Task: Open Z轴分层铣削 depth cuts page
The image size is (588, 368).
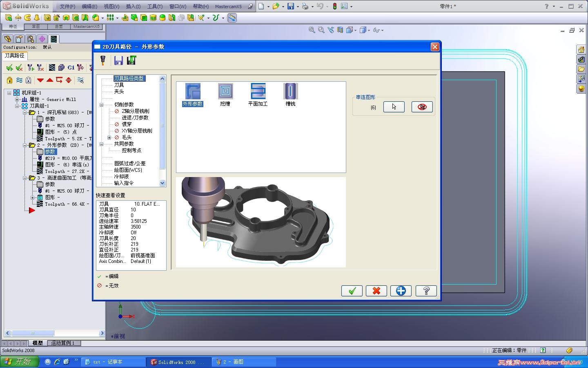Action: [x=136, y=111]
